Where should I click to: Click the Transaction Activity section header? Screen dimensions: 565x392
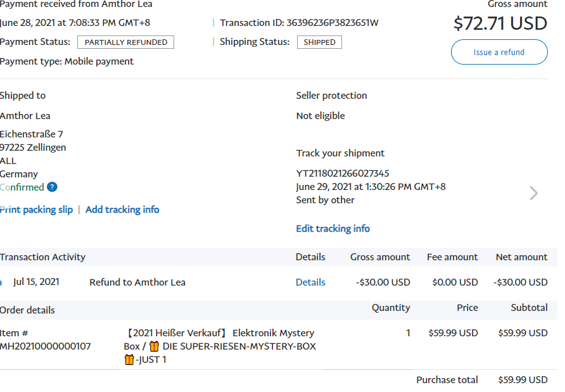pos(43,257)
